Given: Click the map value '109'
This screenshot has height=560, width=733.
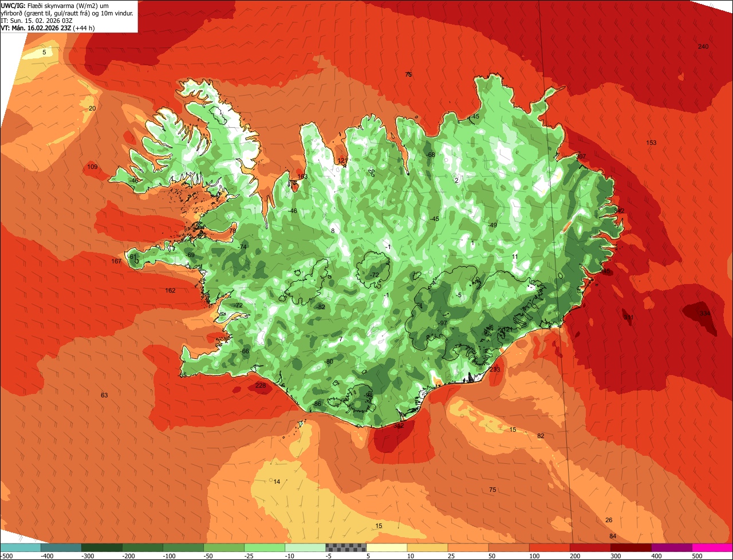Looking at the screenshot, I should click(x=92, y=167).
